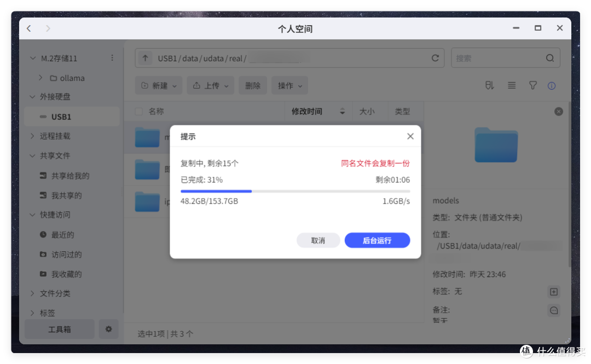Close the 提示 dialog with X

coord(410,136)
